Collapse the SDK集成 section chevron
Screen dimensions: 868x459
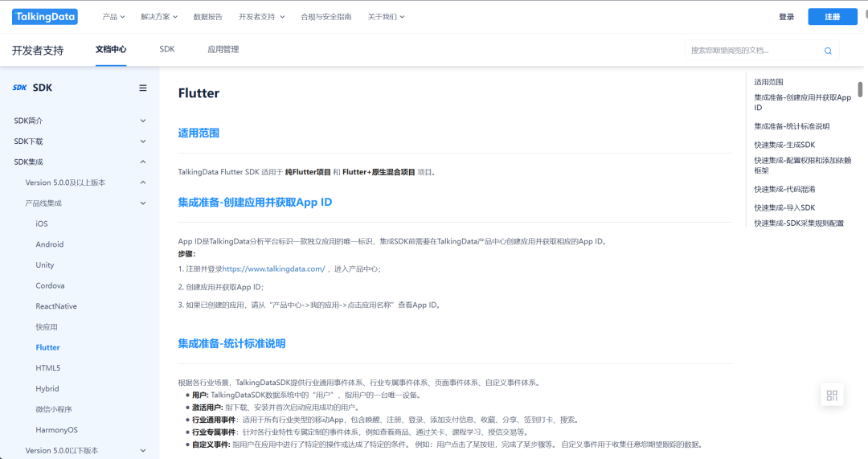click(143, 162)
